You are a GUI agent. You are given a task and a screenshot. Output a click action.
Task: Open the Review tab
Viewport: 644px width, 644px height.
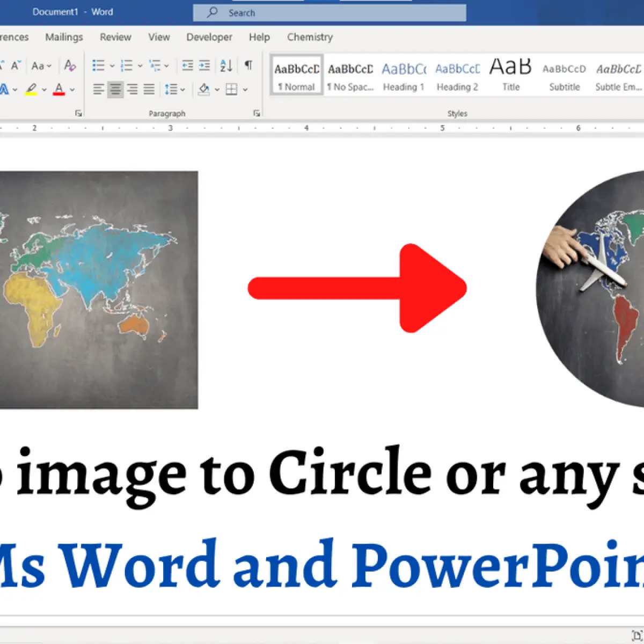click(115, 37)
